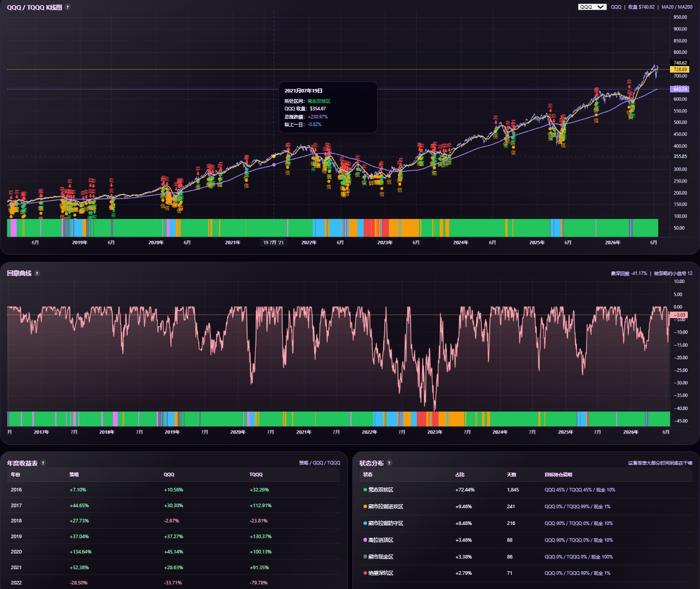Click the 1,845 days value

pos(513,490)
